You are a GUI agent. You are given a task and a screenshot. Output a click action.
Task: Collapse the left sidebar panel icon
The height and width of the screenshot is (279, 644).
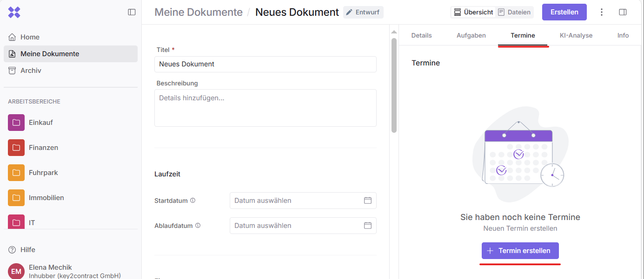tap(132, 12)
